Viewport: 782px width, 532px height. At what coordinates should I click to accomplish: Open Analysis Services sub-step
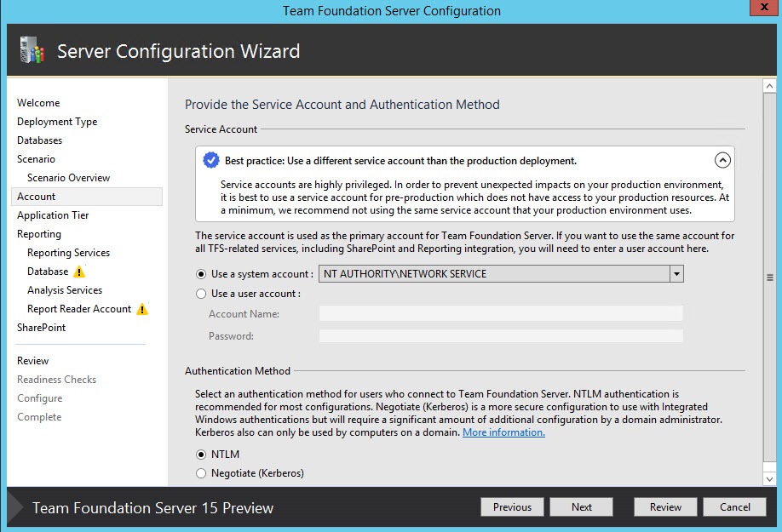point(65,290)
